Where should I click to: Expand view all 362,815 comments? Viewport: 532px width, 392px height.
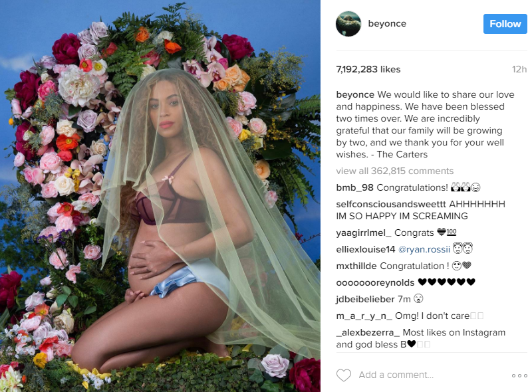click(x=394, y=171)
